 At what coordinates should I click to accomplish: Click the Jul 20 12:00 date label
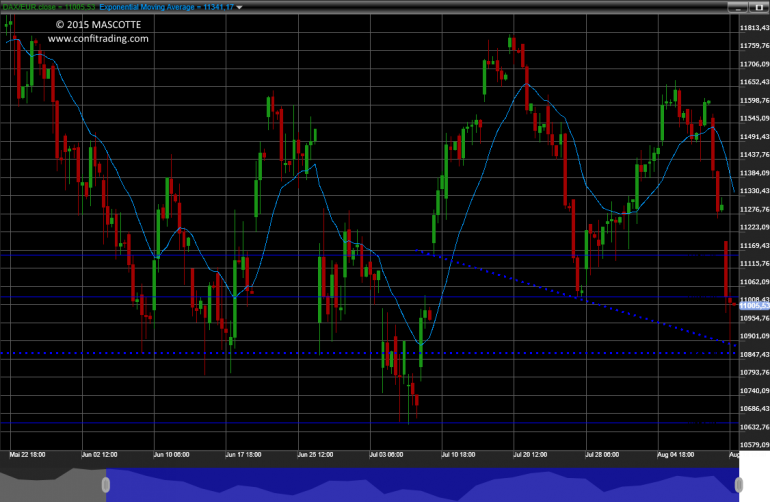[x=530, y=455]
